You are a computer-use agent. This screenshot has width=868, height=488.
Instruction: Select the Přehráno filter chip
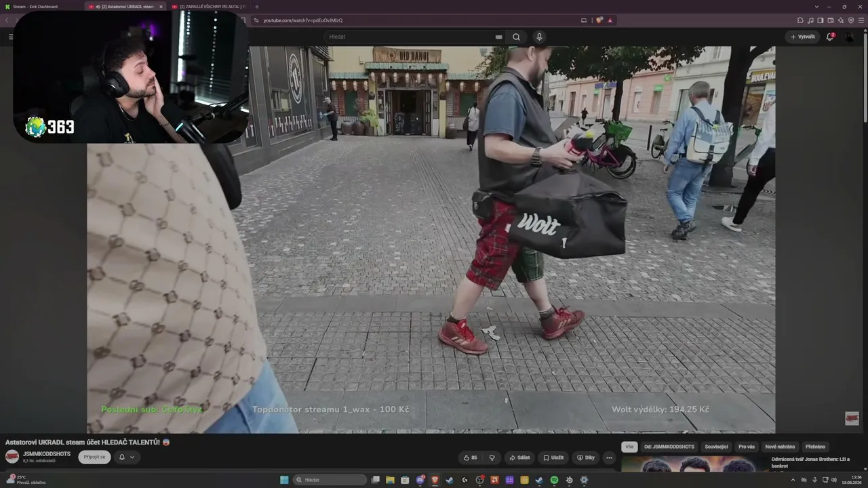[x=815, y=447]
